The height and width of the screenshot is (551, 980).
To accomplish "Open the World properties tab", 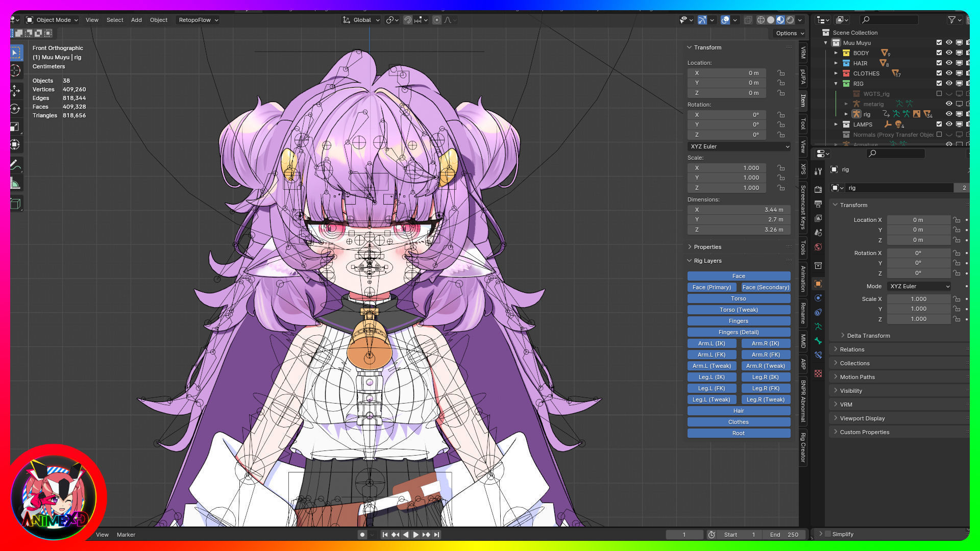I will point(818,246).
